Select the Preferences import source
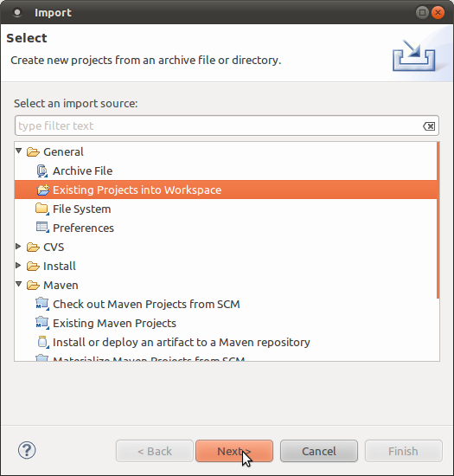The height and width of the screenshot is (476, 454). point(83,228)
